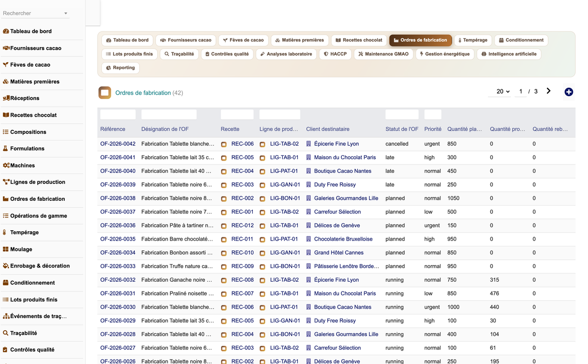Switch to Maintenance GMAO tab
Viewport: 588px width, 364px height.
click(x=383, y=54)
